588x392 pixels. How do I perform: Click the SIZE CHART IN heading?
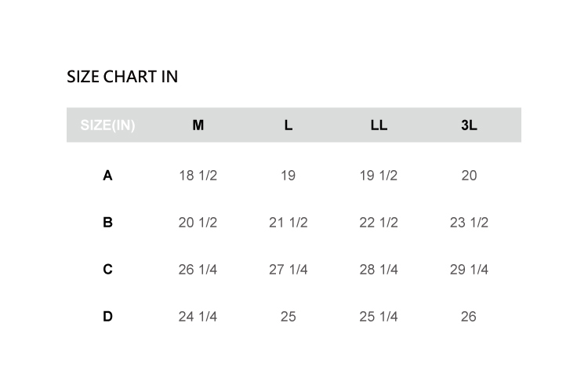point(122,77)
